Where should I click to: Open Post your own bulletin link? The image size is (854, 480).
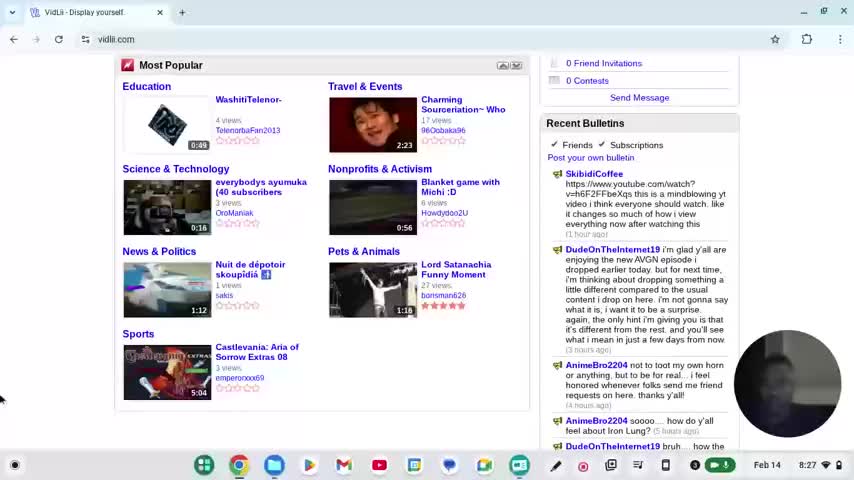[x=590, y=158]
